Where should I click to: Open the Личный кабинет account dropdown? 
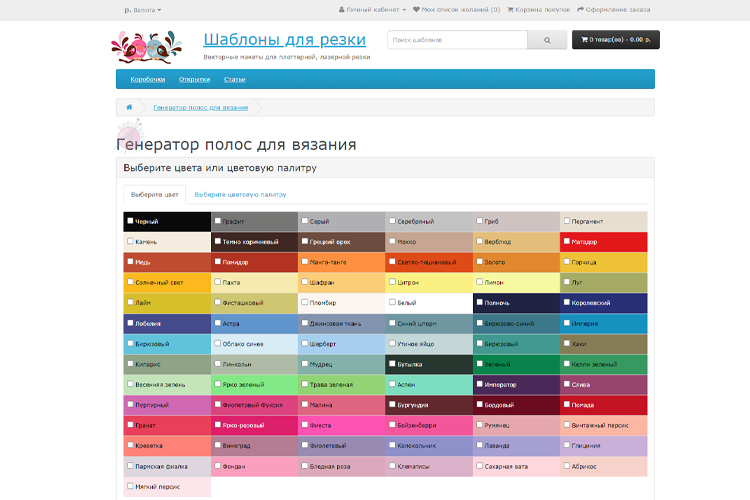click(372, 10)
